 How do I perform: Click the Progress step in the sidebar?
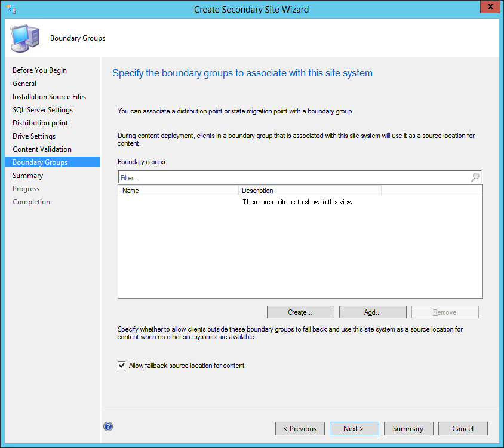tap(26, 189)
